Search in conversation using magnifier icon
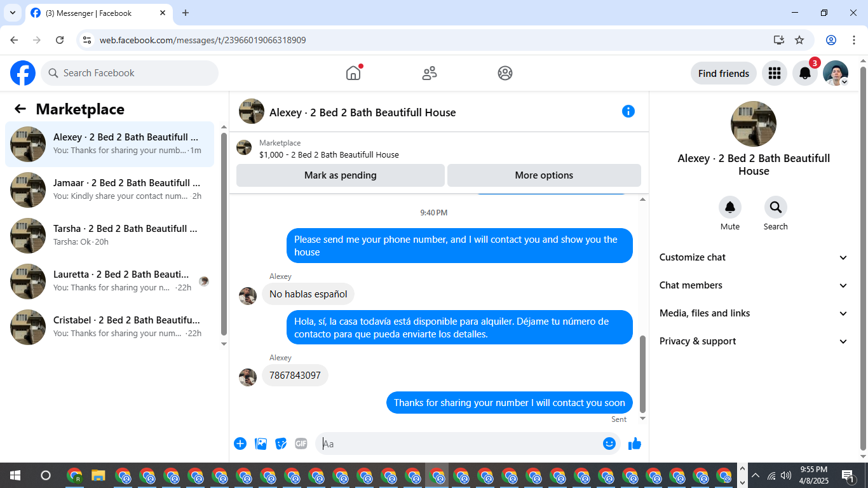The image size is (868, 488). tap(776, 207)
